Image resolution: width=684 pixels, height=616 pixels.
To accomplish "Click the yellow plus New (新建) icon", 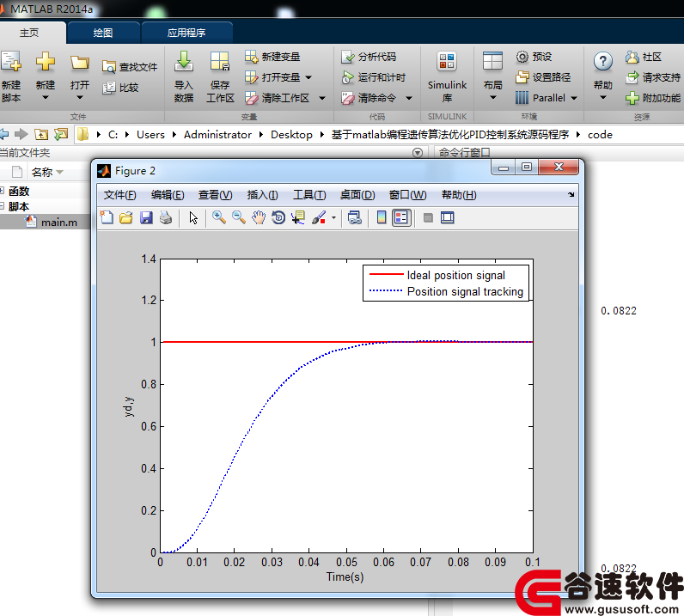I will click(46, 62).
